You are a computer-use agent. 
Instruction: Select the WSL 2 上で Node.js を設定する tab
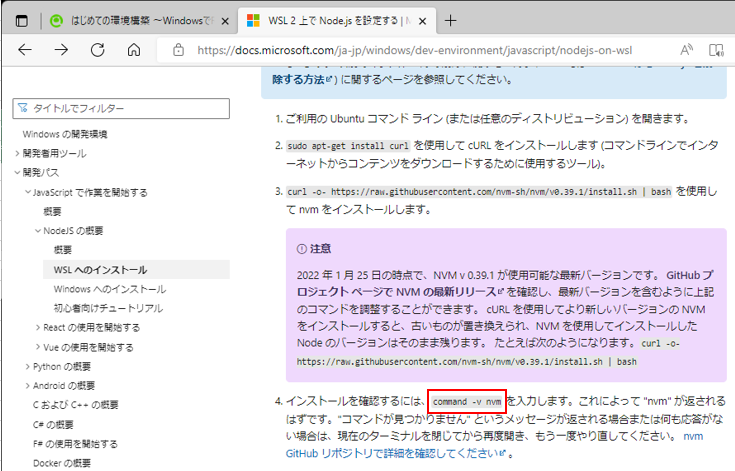(337, 21)
